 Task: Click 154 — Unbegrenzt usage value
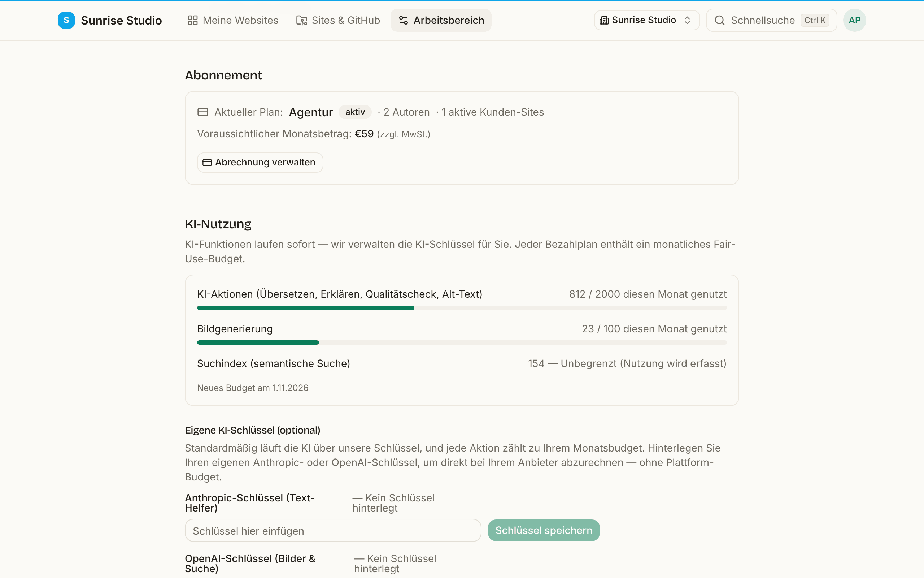627,363
